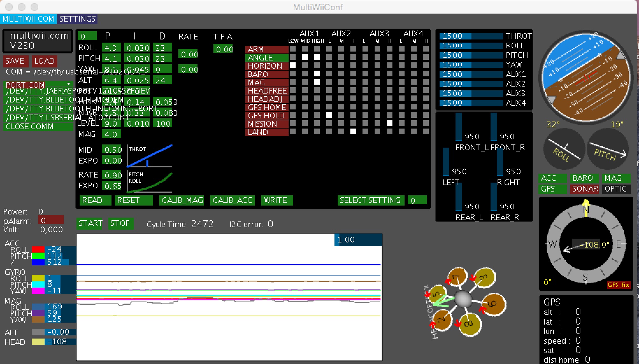The width and height of the screenshot is (639, 364).
Task: Click the LEVEL P value 9.0
Action: tap(111, 123)
